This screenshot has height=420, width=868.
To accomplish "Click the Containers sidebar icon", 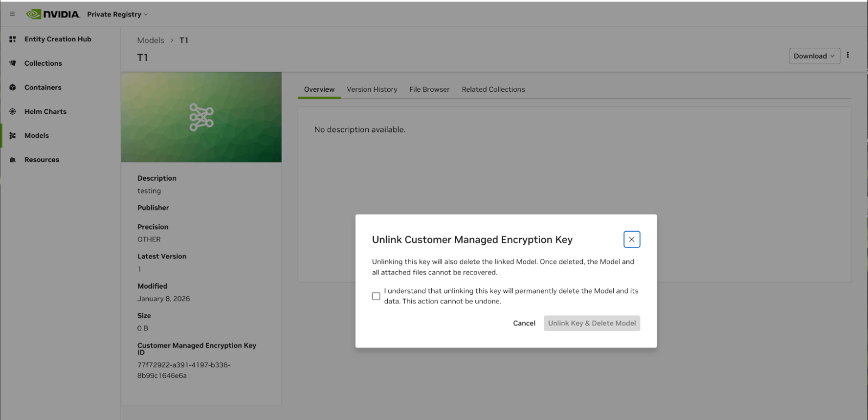I will click(12, 87).
